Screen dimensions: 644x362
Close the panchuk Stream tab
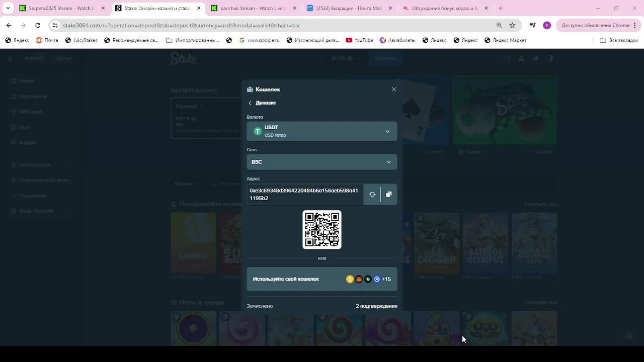[x=295, y=8]
